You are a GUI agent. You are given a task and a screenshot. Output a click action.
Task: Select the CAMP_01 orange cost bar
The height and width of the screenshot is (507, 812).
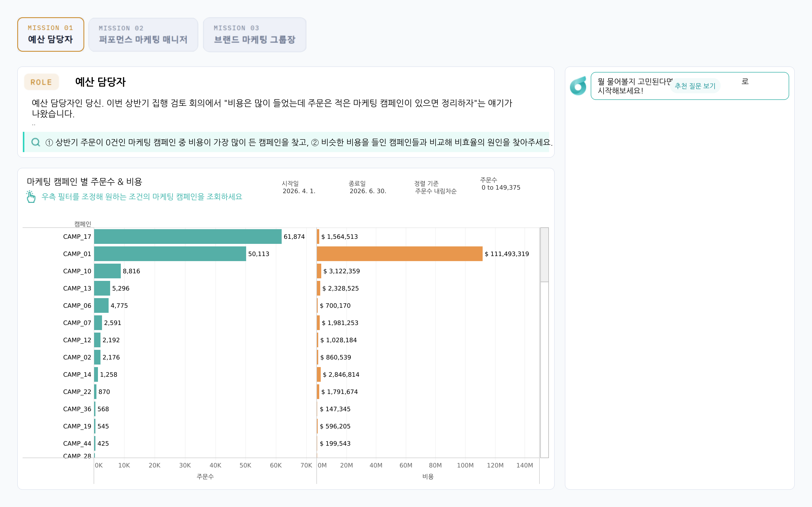(x=400, y=254)
